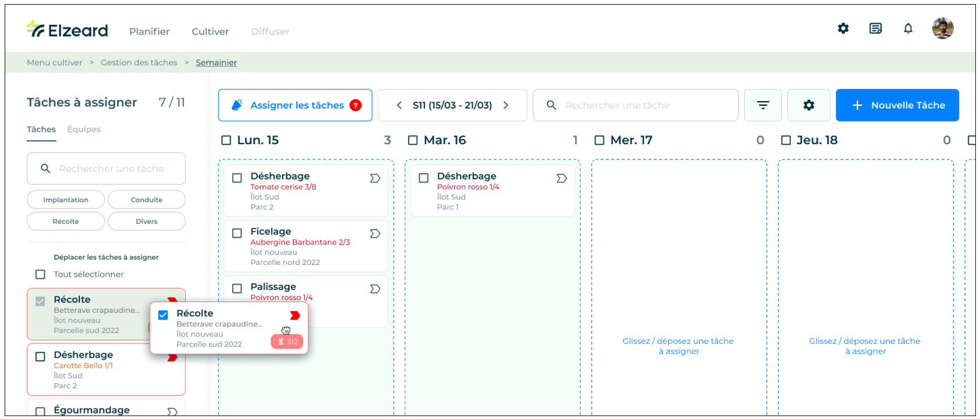The width and height of the screenshot is (980, 419).
Task: Open the settings gear in top header
Action: click(x=843, y=28)
